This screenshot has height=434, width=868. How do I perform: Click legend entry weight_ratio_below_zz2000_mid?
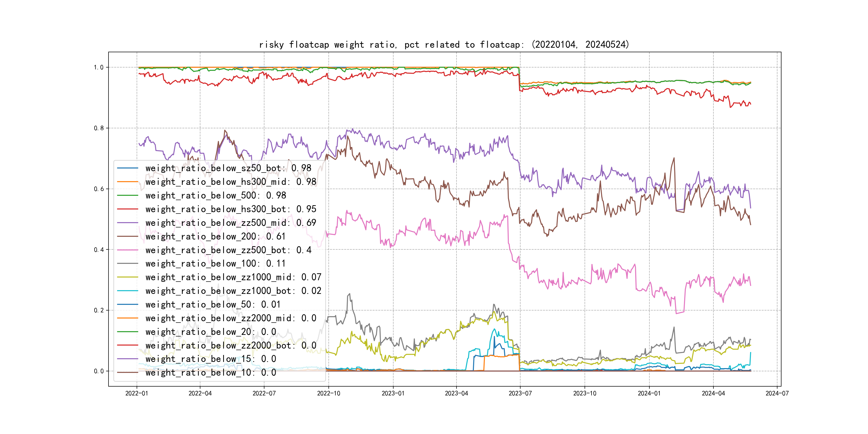pos(230,318)
